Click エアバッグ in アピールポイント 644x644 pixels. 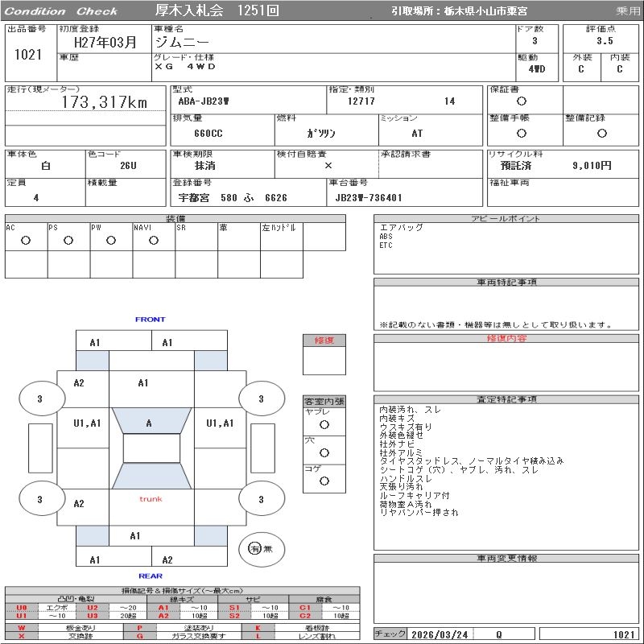[401, 228]
